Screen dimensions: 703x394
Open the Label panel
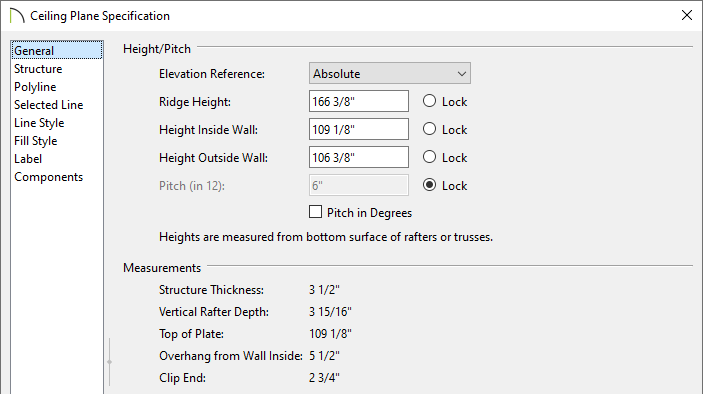point(28,159)
